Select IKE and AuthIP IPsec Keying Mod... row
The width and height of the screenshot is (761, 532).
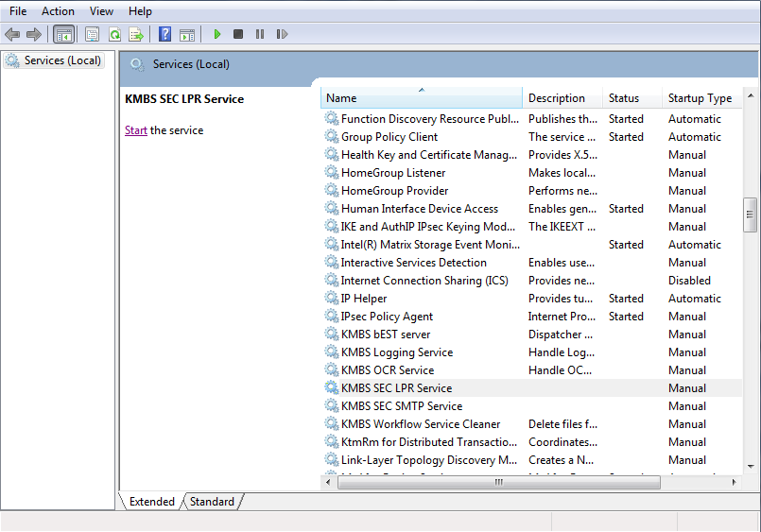pos(532,226)
